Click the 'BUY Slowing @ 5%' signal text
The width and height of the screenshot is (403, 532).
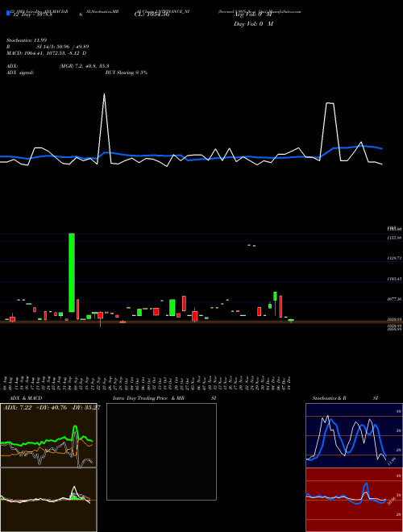pos(127,73)
